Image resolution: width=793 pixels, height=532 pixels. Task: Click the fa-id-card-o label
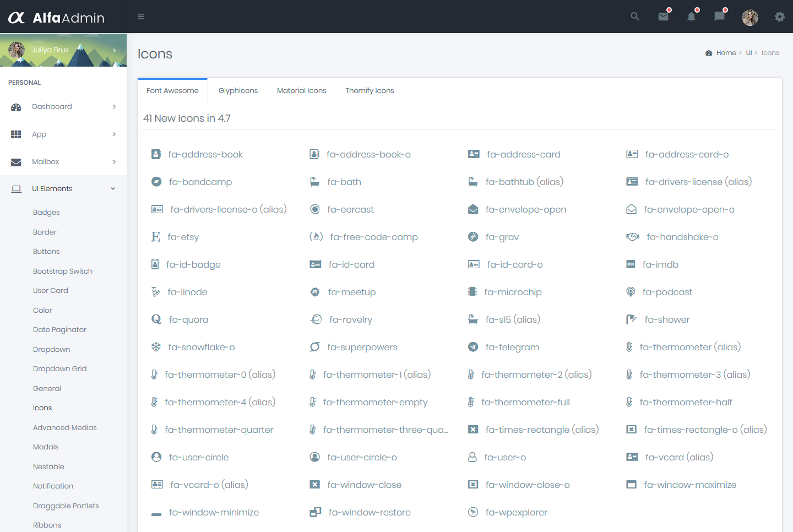(515, 264)
